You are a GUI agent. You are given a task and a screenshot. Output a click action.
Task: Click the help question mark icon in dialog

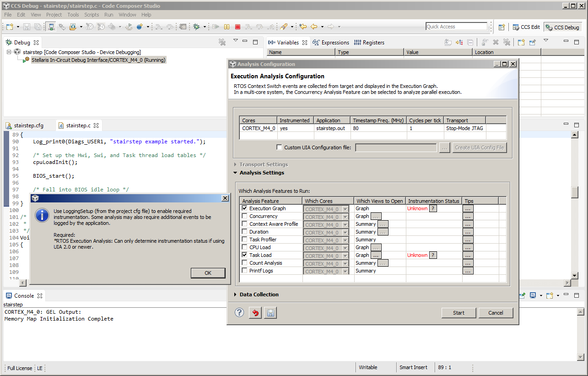239,313
